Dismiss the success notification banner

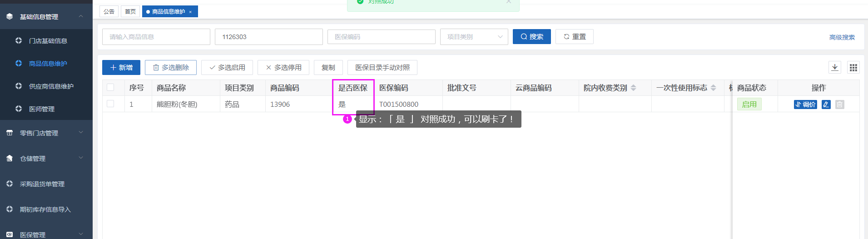click(x=509, y=2)
